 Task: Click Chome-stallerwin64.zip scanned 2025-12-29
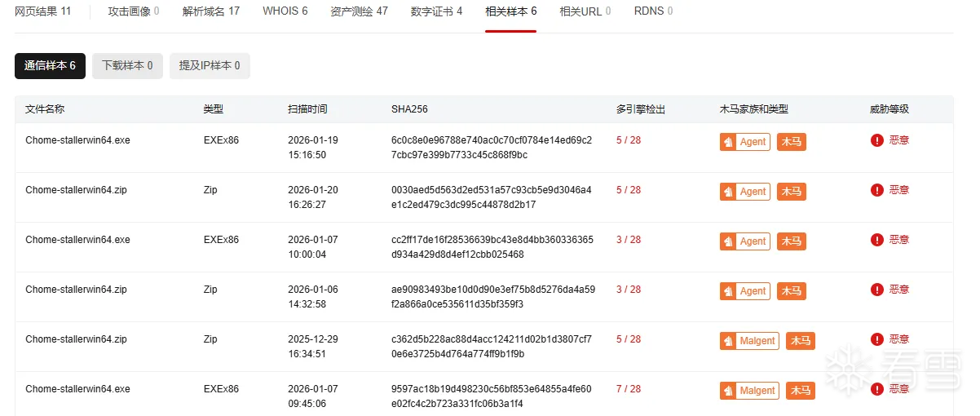click(x=76, y=339)
